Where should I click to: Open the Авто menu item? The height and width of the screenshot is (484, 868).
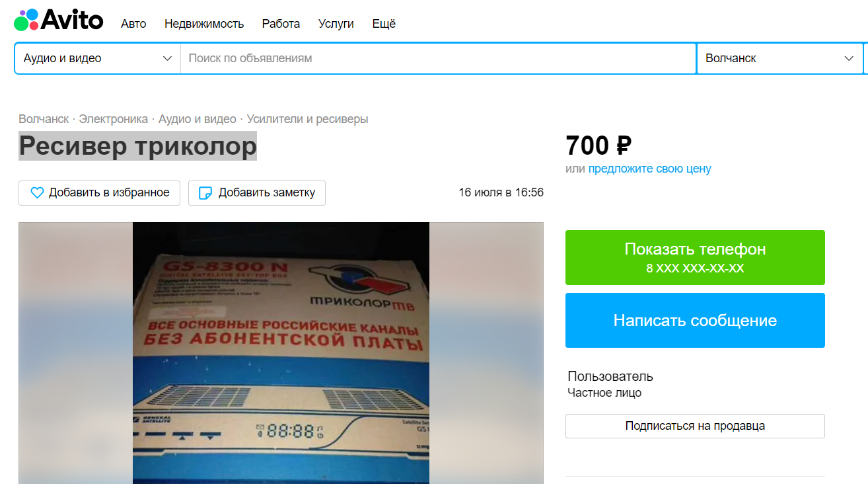(133, 24)
